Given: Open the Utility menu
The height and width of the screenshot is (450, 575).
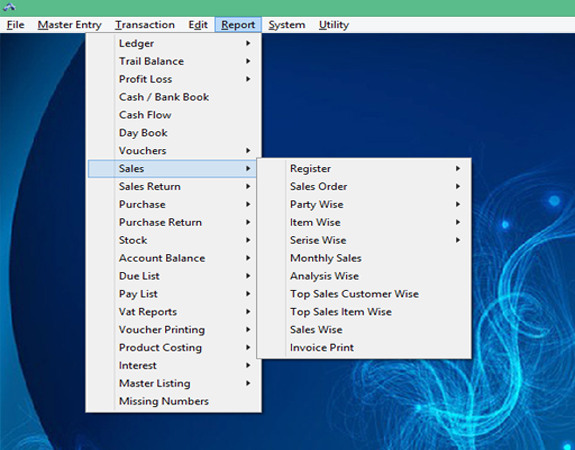Looking at the screenshot, I should [x=334, y=25].
